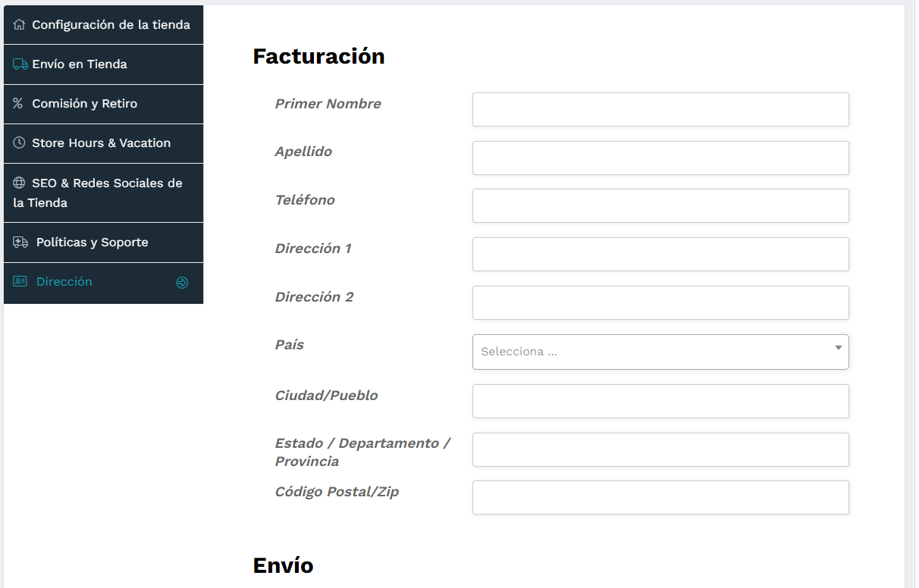
Task: Navigate to Políticas y Soporte
Action: [x=91, y=242]
